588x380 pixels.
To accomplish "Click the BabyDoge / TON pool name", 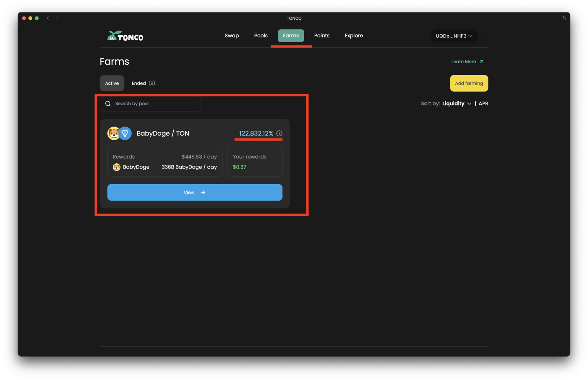I will point(163,134).
